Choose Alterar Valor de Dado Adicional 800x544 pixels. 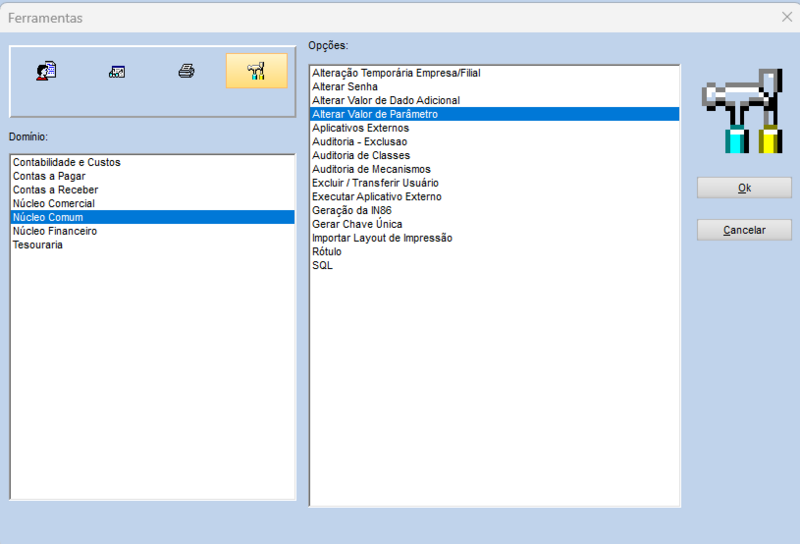pyautogui.click(x=494, y=101)
